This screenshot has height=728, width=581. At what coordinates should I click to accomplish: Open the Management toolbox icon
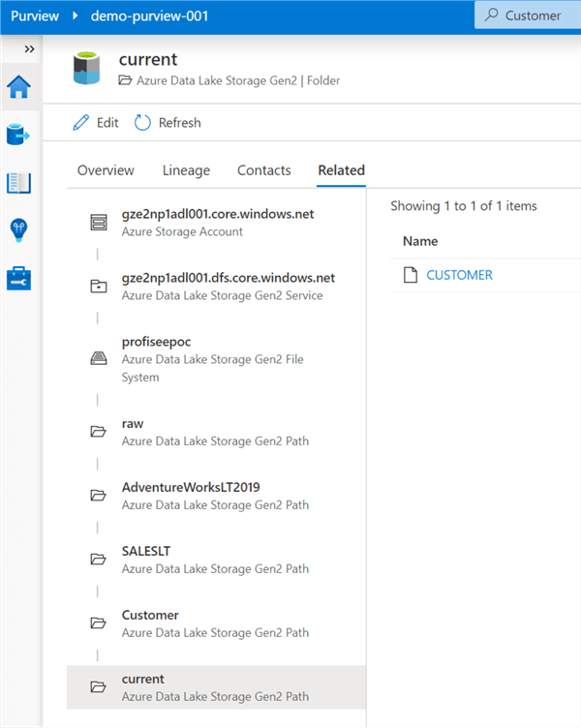coord(18,278)
